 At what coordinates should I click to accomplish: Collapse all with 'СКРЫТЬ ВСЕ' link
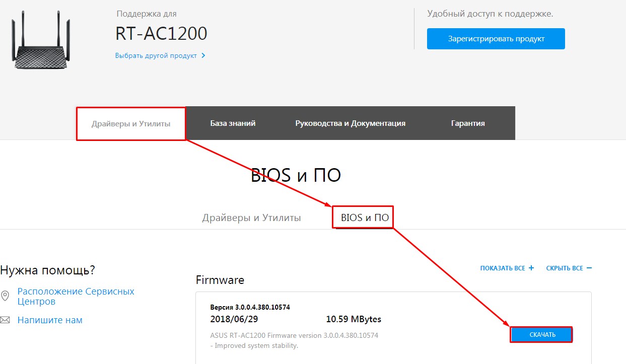pyautogui.click(x=569, y=268)
